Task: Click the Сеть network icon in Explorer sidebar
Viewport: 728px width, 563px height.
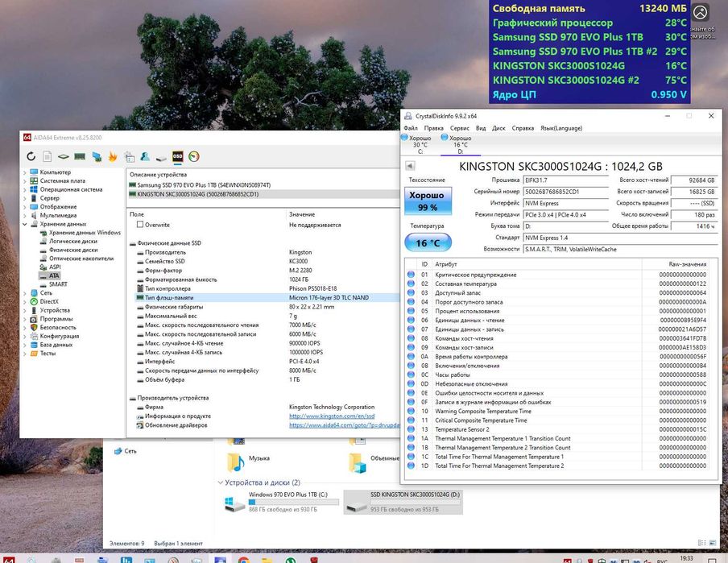Action: pyautogui.click(x=118, y=451)
